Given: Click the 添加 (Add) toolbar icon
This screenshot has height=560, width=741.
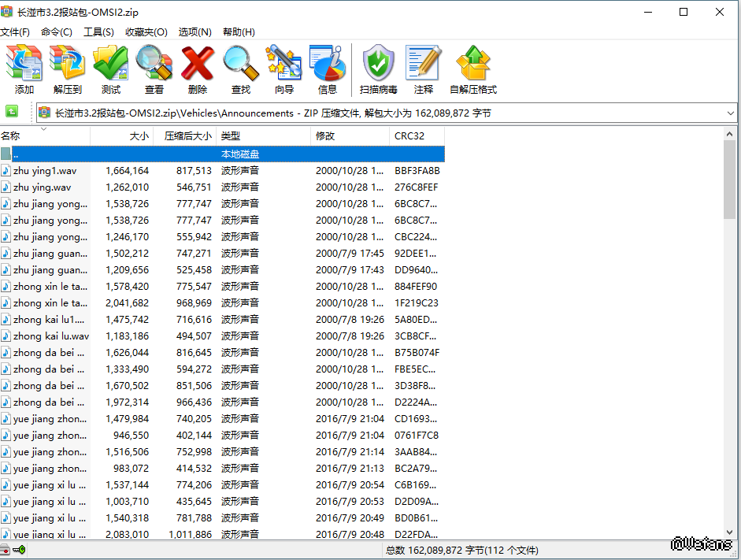Looking at the screenshot, I should [24, 69].
